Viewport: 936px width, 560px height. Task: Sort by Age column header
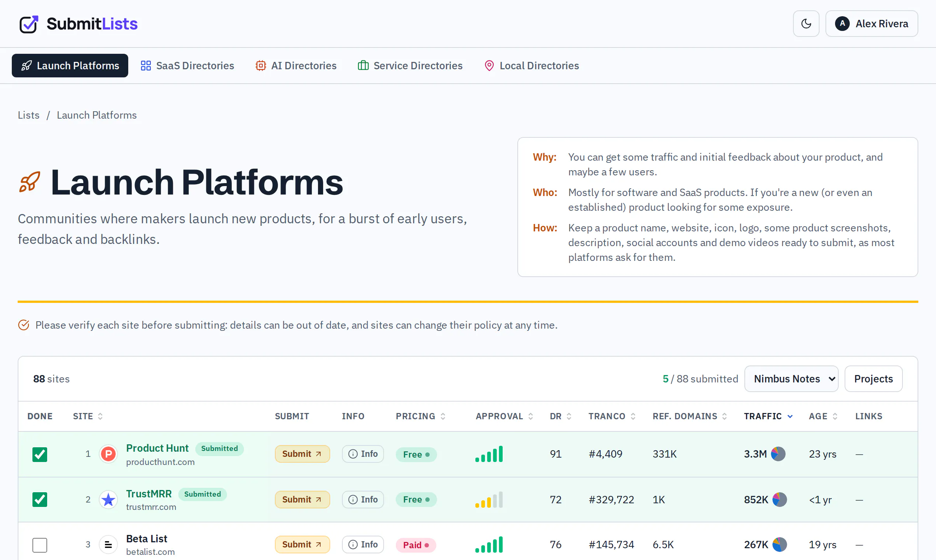pos(823,416)
